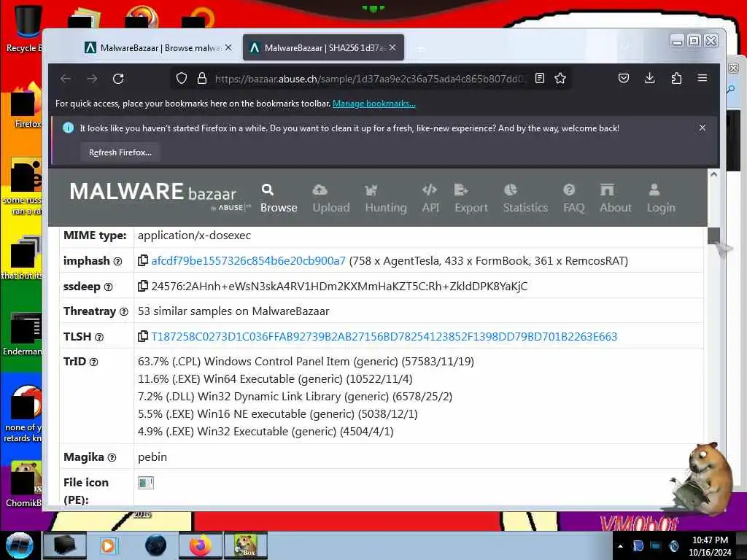Toggle reader view icon in address bar
This screenshot has height=560, width=747.
[x=540, y=78]
